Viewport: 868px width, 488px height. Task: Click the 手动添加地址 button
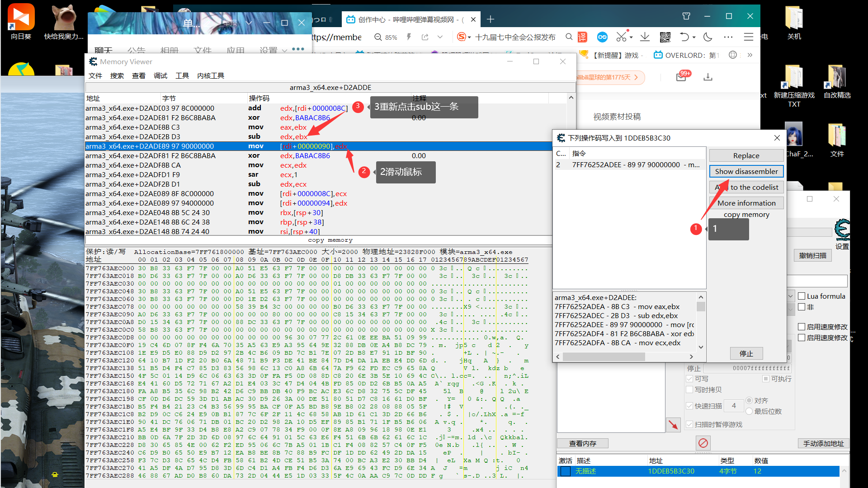pyautogui.click(x=823, y=444)
